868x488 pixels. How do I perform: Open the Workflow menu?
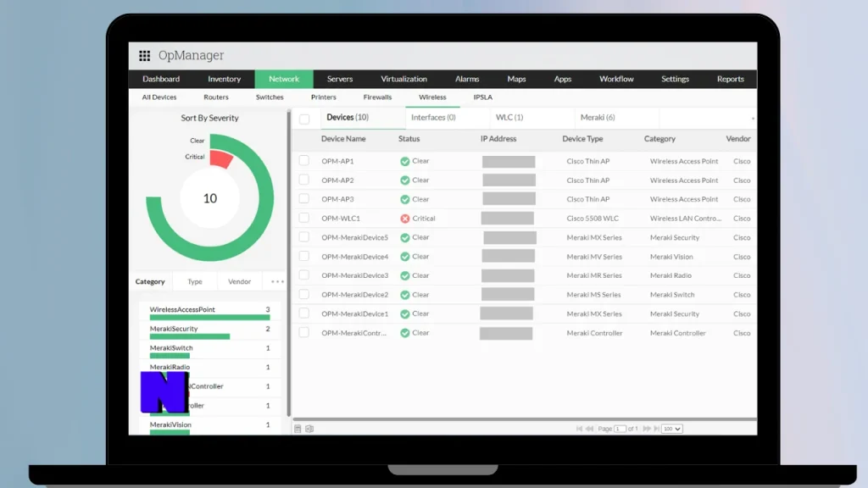[x=617, y=79]
